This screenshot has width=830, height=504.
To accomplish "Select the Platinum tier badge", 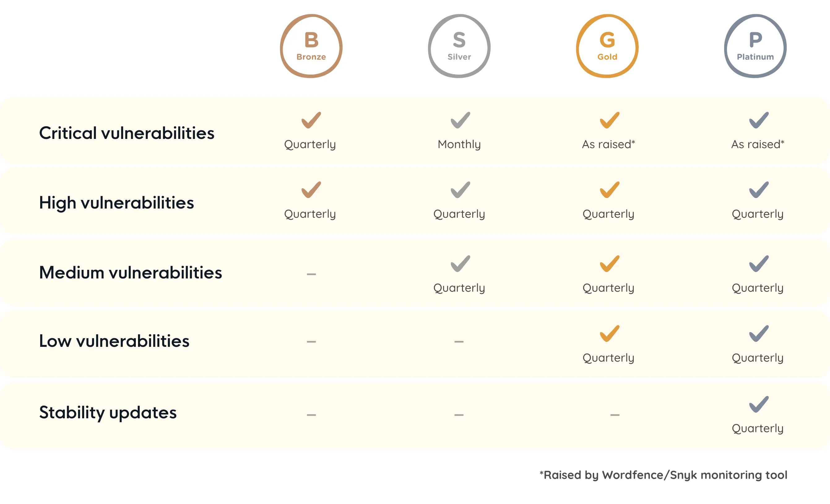I will click(755, 46).
